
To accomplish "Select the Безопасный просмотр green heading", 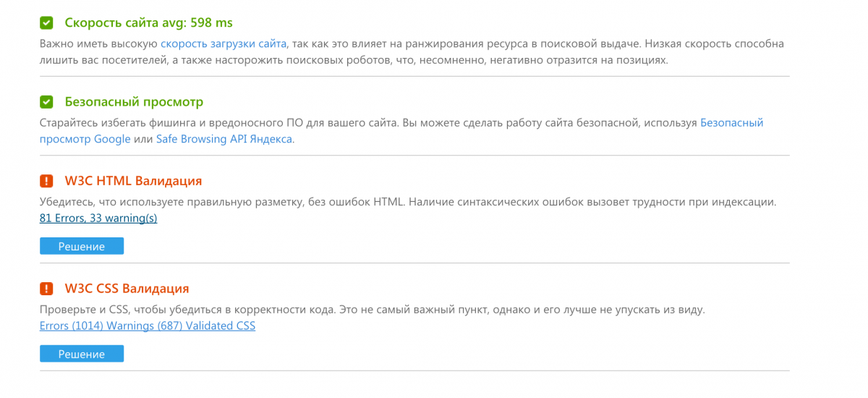I will point(134,102).
